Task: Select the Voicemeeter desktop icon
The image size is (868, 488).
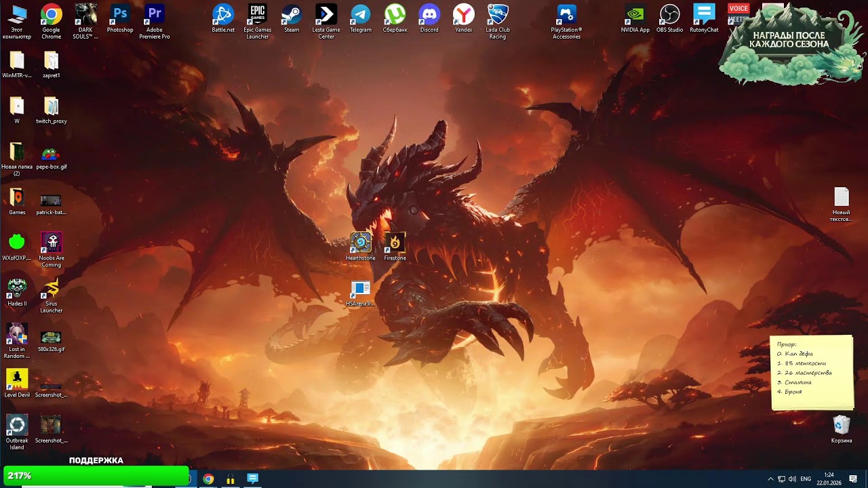Action: 738,14
